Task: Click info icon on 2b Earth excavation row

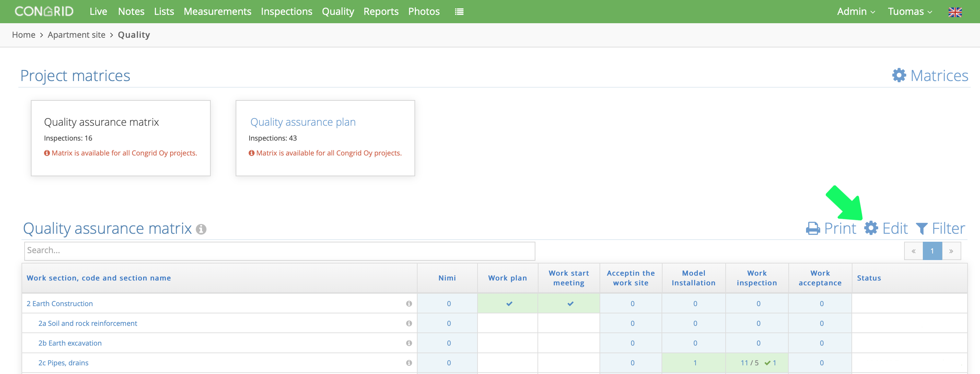Action: click(x=409, y=343)
